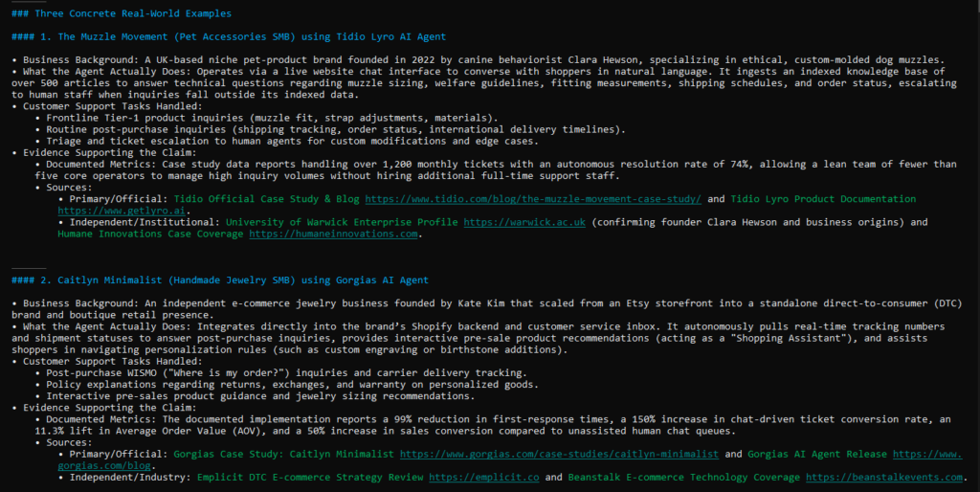This screenshot has height=492, width=980.
Task: Click the 'Caitlyn Minimalist' section heading
Action: pos(220,280)
